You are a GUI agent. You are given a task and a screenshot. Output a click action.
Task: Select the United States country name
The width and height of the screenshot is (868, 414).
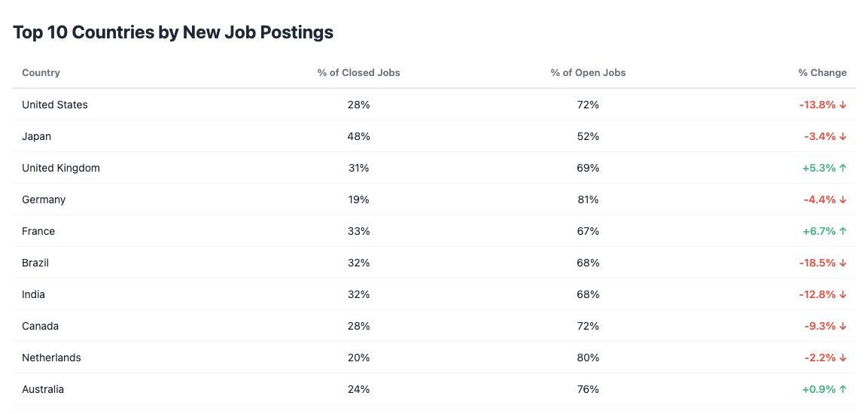click(x=55, y=105)
